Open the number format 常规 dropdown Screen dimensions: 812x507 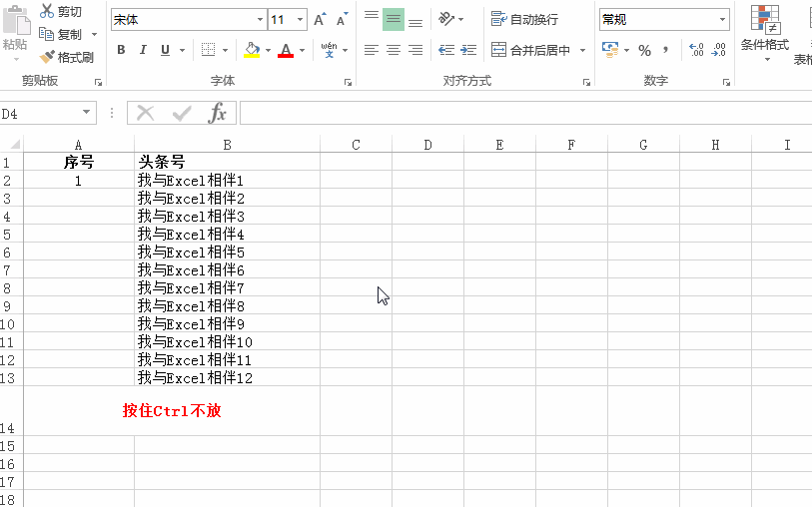[x=722, y=20]
